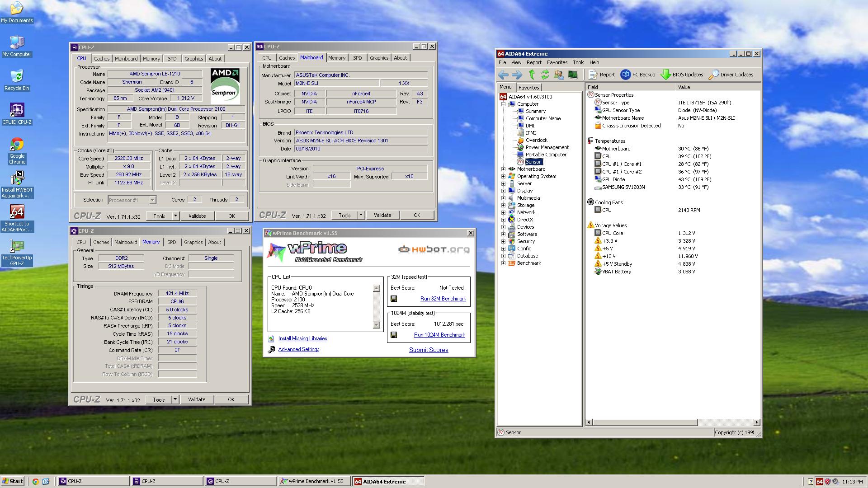Click the Value column header in AIDA64

[717, 87]
